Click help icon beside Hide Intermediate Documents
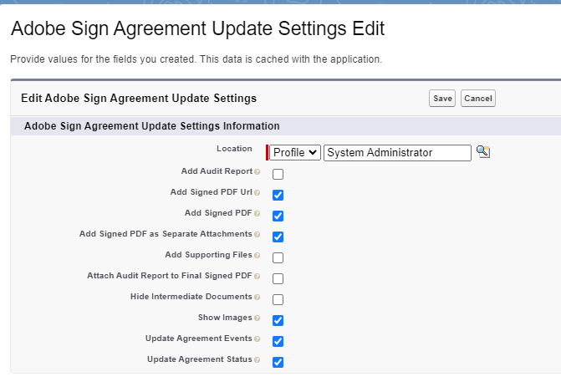Viewport: 561px width, 392px height. (x=258, y=298)
